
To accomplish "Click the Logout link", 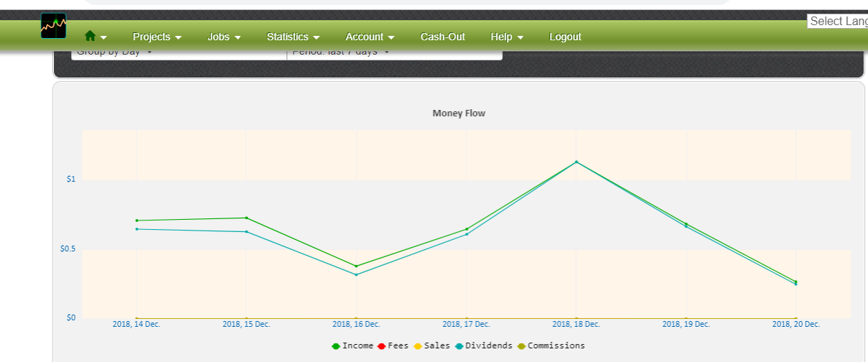I will pyautogui.click(x=565, y=37).
